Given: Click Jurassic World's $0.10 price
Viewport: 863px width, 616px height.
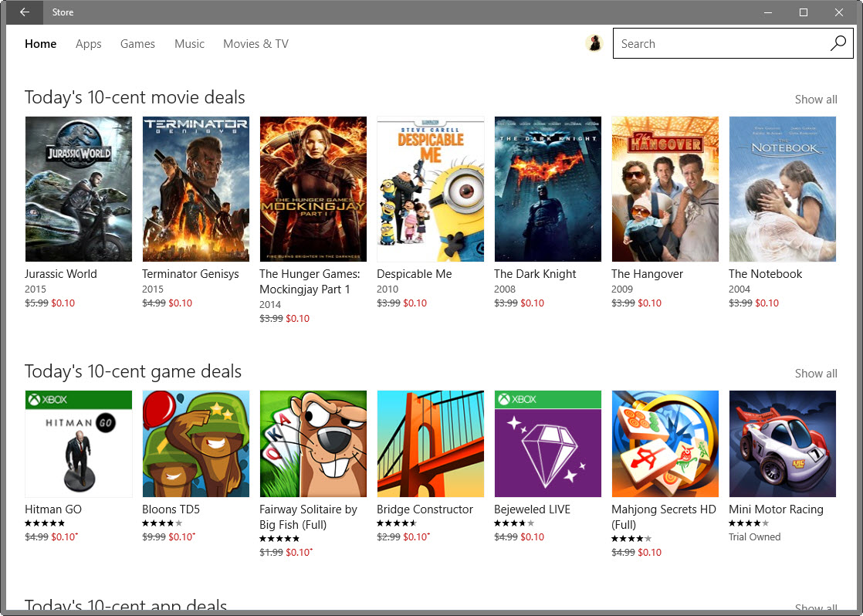Looking at the screenshot, I should [x=63, y=303].
